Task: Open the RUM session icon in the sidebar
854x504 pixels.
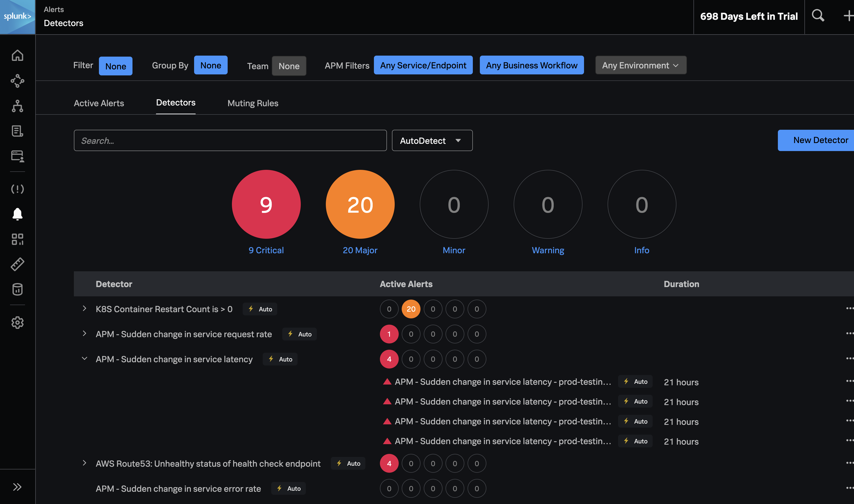Action: click(17, 156)
